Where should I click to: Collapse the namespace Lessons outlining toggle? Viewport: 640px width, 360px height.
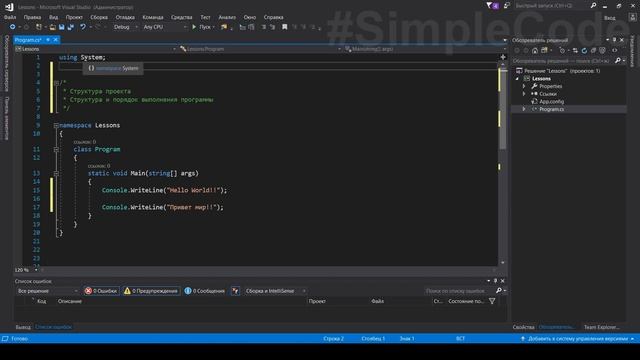click(56, 126)
